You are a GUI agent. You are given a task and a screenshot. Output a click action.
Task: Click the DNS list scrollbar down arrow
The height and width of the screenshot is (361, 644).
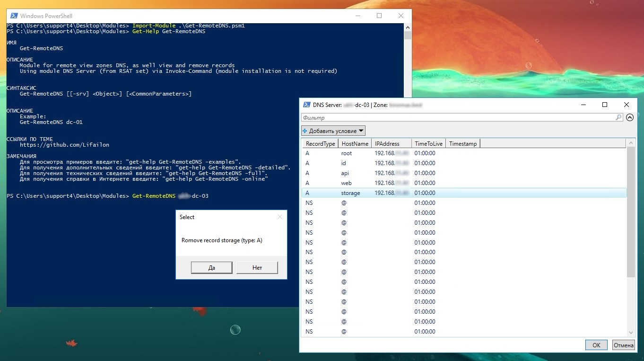[631, 333]
